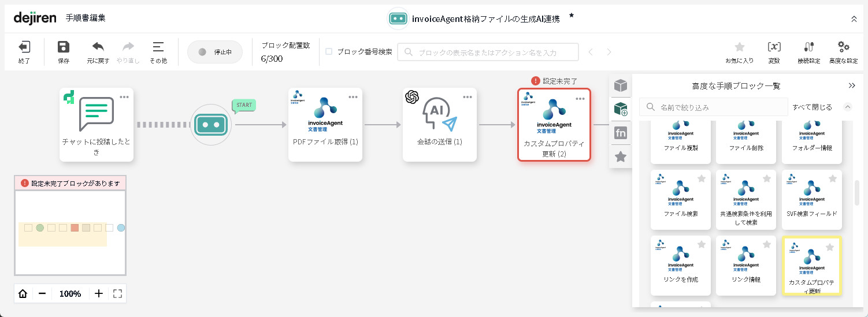Screen dimensions: 868x317
Task: Click the zoom in plus button
Action: point(99,293)
